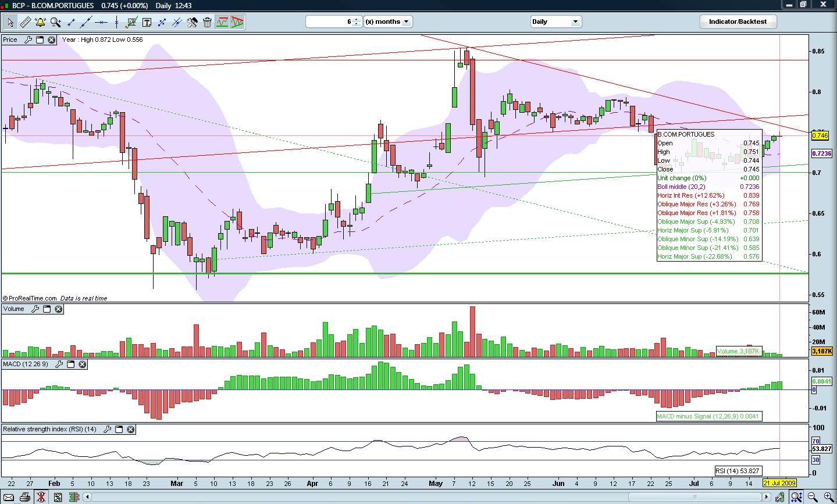837x504 pixels.
Task: Open the Daily timeframe dropdown
Action: pos(555,22)
